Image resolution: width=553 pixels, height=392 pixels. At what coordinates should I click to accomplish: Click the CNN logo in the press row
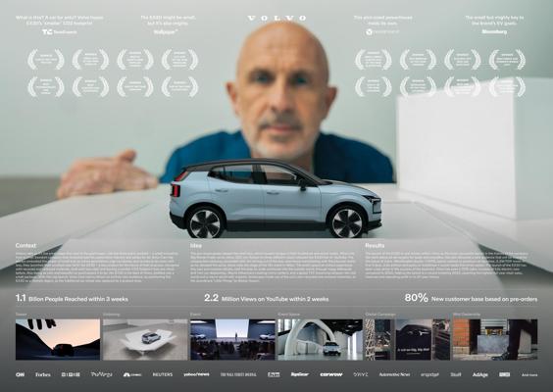(21, 374)
